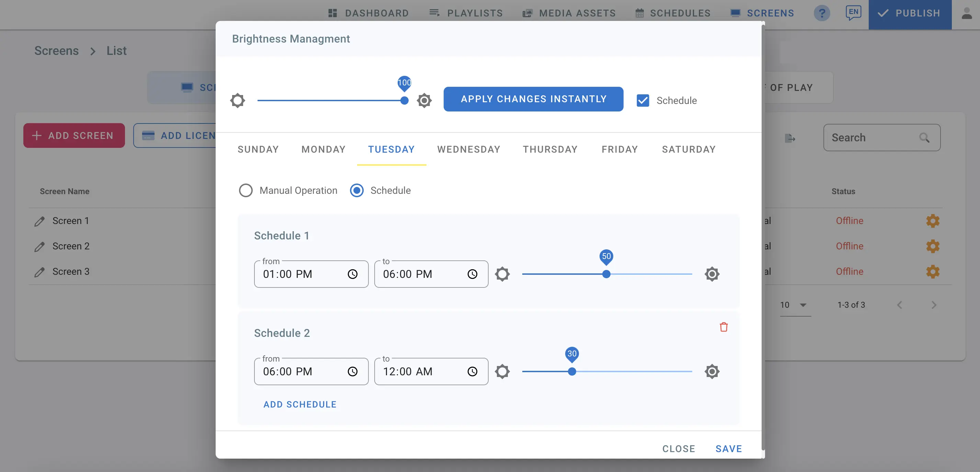Screen dimensions: 980x472
Task: Go to previous page using the chevron
Action: 899,305
